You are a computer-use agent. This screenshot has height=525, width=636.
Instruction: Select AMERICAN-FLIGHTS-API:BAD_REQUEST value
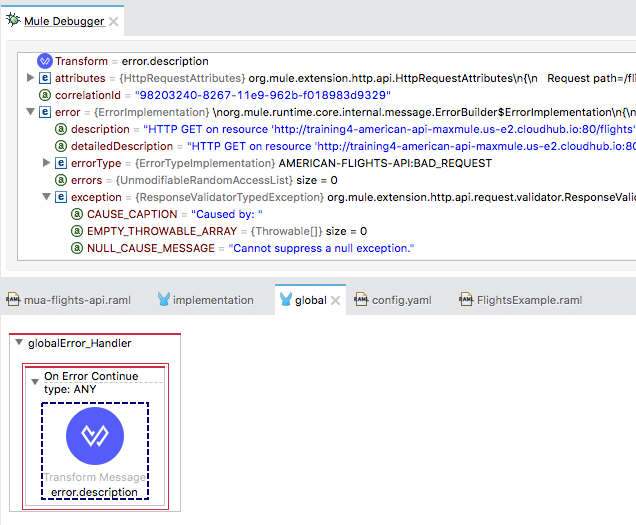point(385,164)
